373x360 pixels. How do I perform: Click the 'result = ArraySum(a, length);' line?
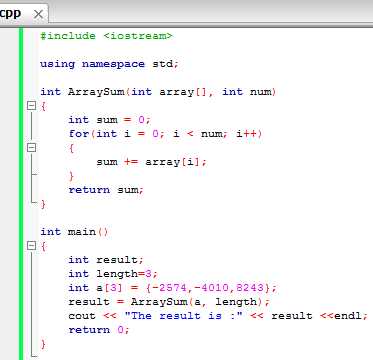click(169, 302)
